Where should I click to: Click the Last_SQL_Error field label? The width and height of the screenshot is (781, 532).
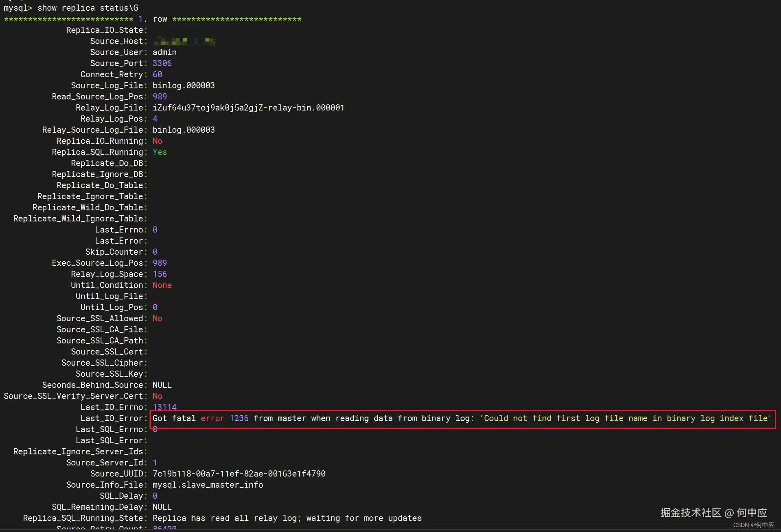click(112, 440)
